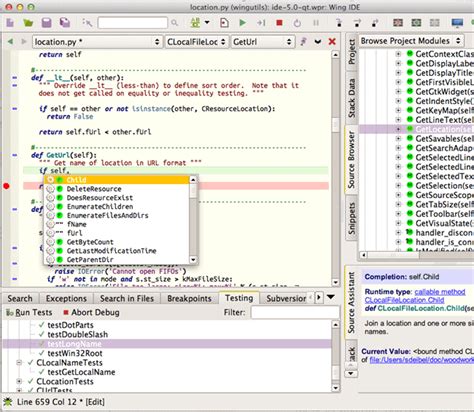The image size is (474, 412).
Task: Expand the GetToolbar tree node
Action: coord(398,214)
